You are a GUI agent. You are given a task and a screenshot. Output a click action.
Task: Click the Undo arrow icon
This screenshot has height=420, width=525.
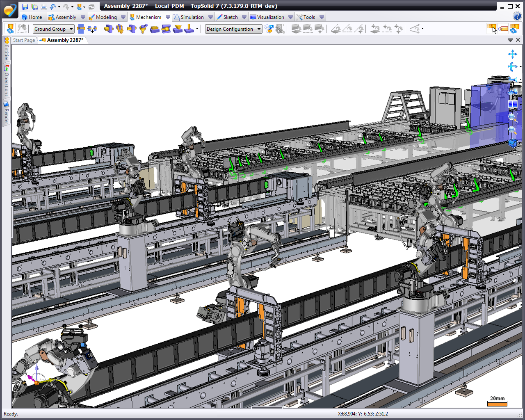[x=53, y=6]
